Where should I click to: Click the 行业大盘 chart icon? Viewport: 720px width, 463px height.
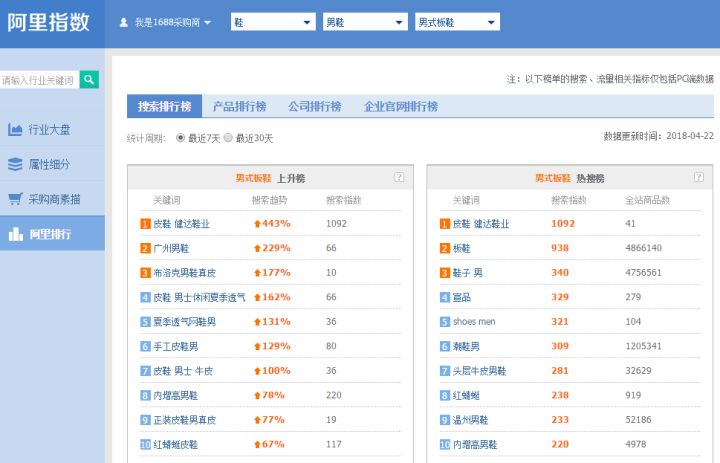tap(15, 130)
